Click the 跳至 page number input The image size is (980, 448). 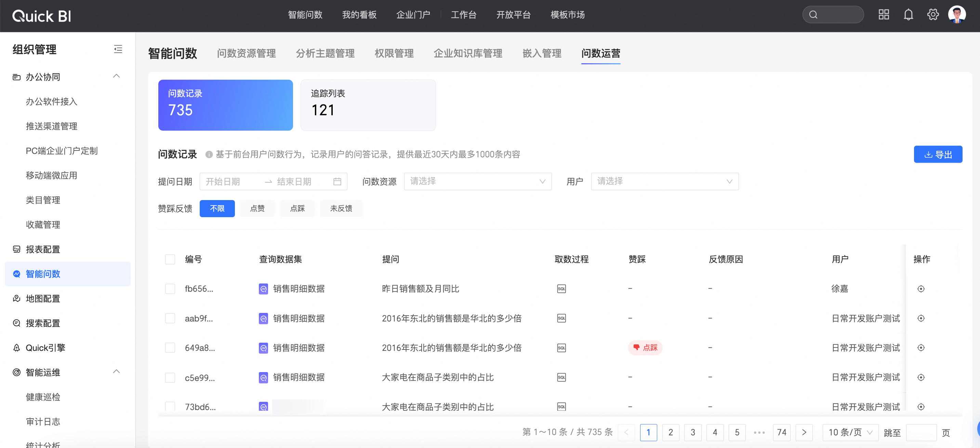point(921,433)
